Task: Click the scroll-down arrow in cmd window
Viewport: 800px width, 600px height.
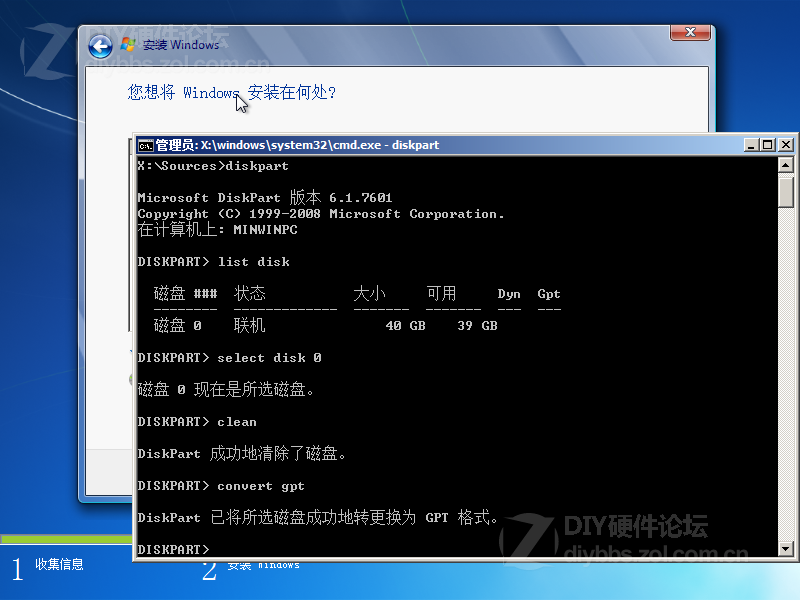Action: (785, 549)
